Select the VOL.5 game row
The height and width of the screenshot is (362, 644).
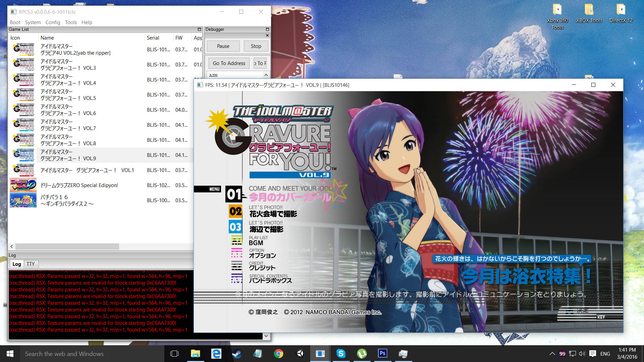(101, 95)
